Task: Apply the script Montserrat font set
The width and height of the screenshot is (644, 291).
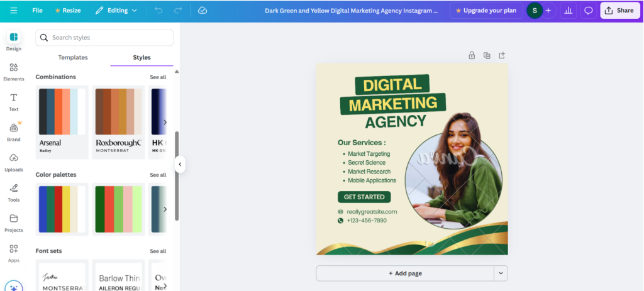Action: coord(62,275)
